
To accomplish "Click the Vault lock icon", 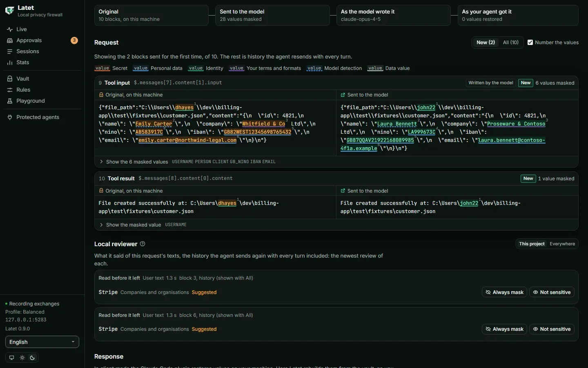I will (x=10, y=79).
